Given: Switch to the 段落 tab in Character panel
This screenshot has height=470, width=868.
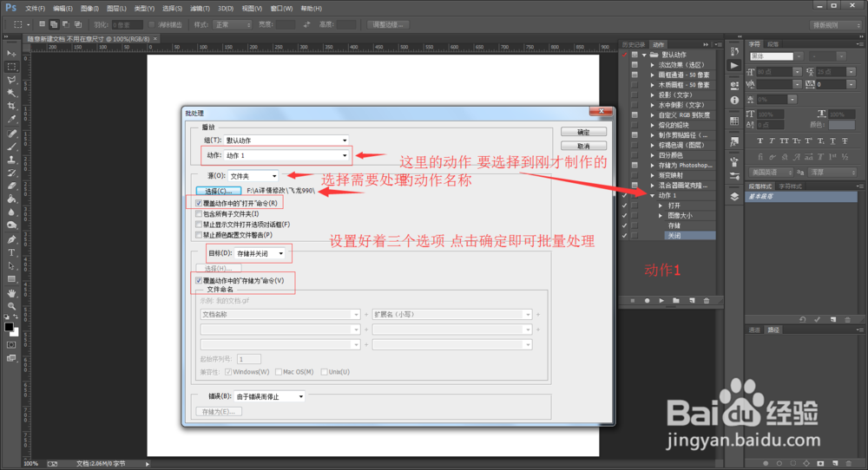Looking at the screenshot, I should 773,44.
